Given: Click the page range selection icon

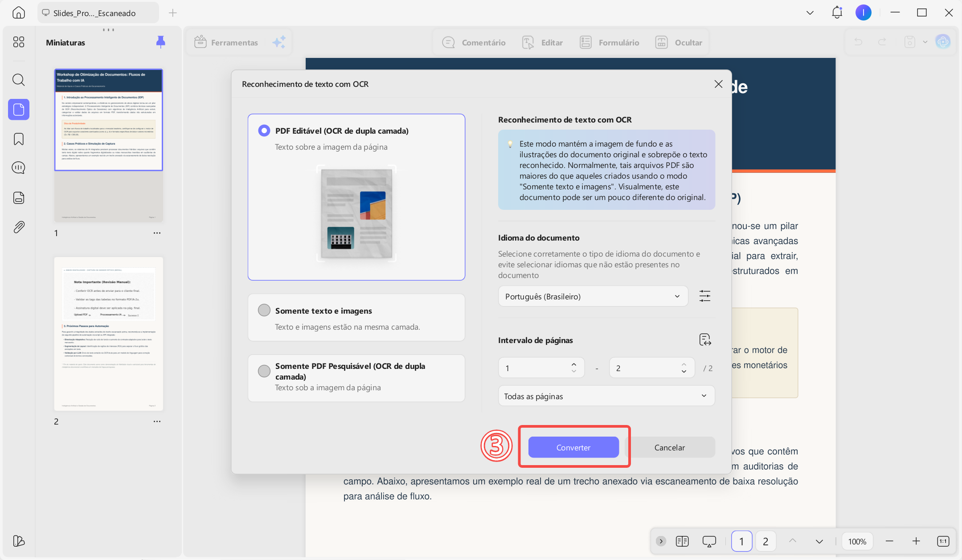Looking at the screenshot, I should pos(705,340).
